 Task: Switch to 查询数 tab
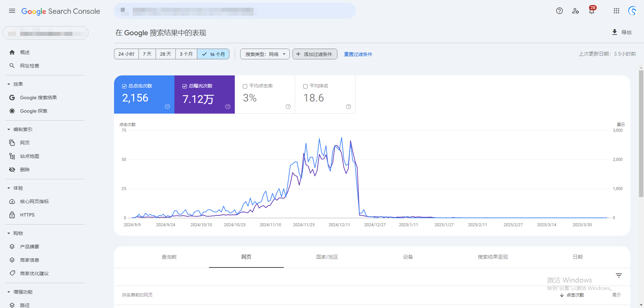[x=169, y=257]
